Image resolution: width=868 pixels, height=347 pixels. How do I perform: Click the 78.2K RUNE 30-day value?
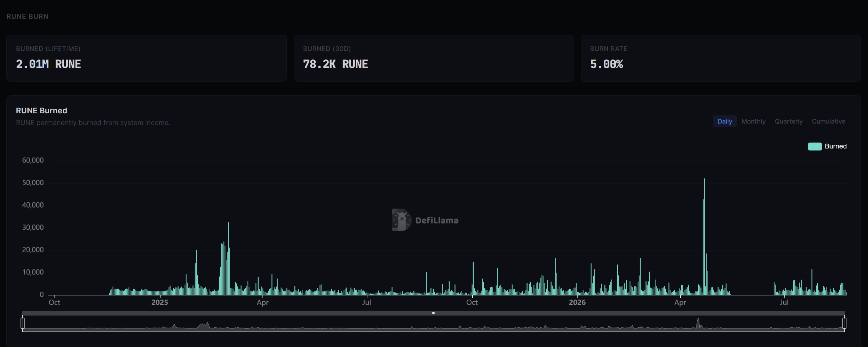[x=336, y=64]
